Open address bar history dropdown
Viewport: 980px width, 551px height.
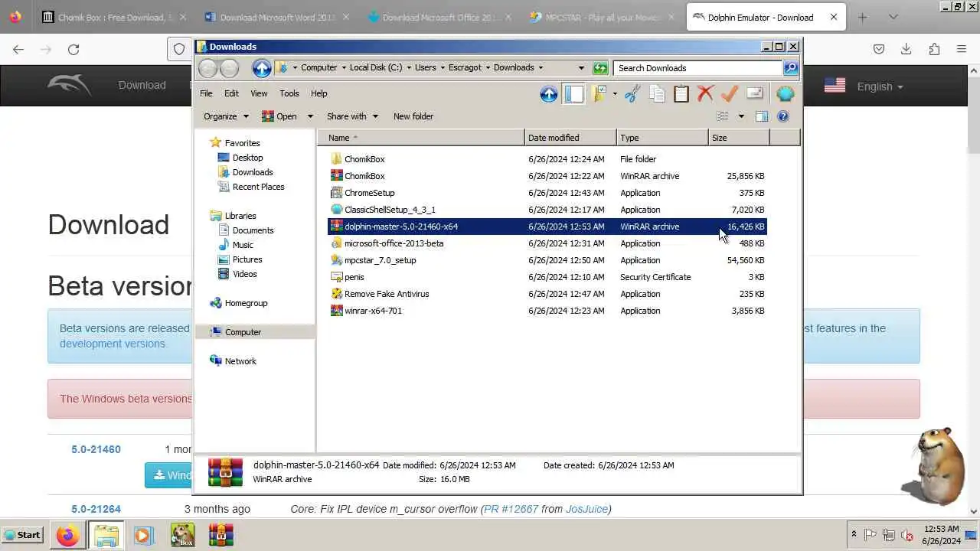pyautogui.click(x=581, y=68)
